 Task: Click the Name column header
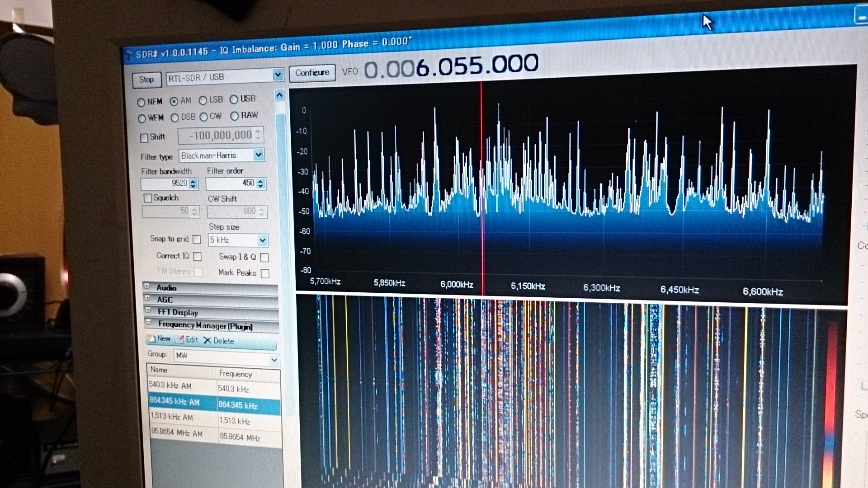coord(182,371)
